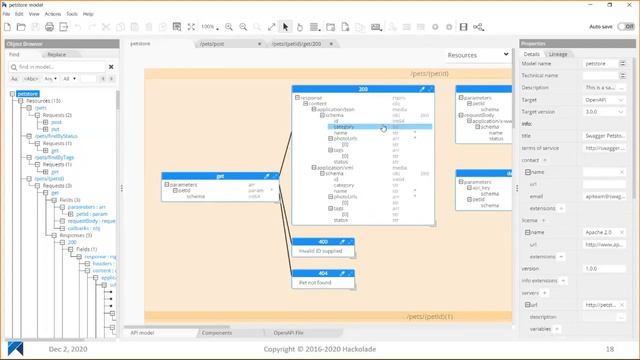The image size is (640, 360).
Task: Switch to the OpenAPI File bottom tab
Action: [289, 333]
